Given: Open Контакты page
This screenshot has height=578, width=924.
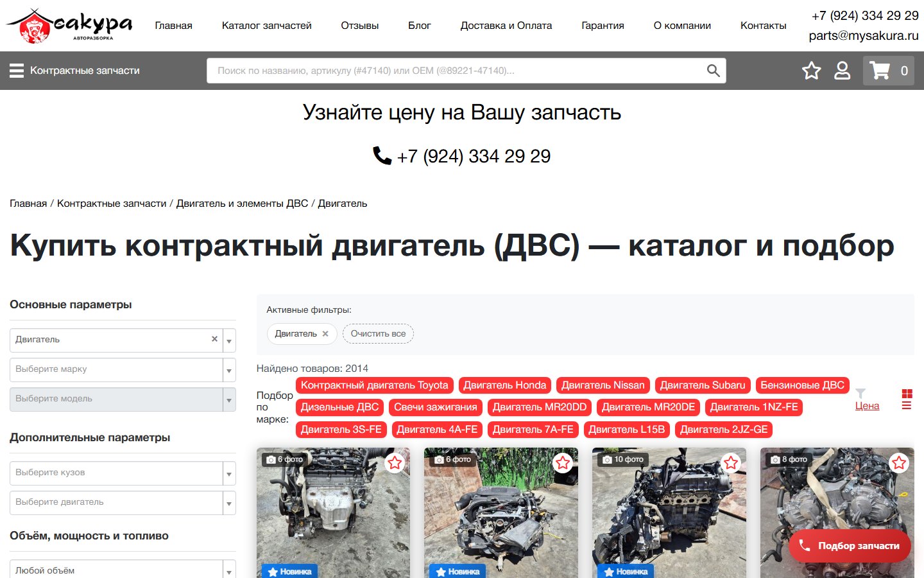Looking at the screenshot, I should point(763,26).
